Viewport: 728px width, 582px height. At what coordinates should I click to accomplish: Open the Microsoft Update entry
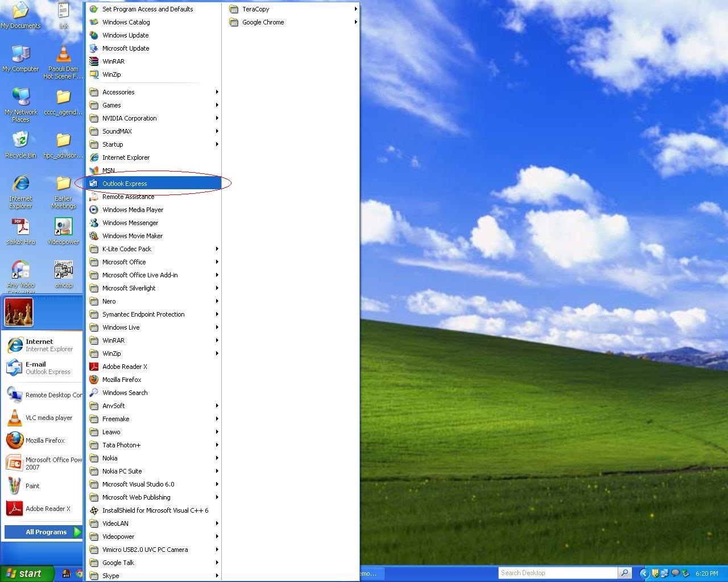click(x=154, y=48)
